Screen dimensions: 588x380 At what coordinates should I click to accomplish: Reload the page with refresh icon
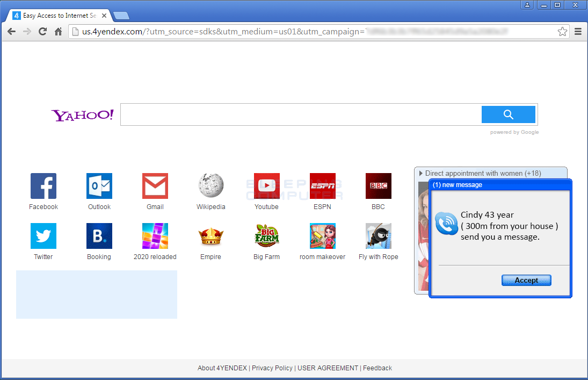(43, 32)
